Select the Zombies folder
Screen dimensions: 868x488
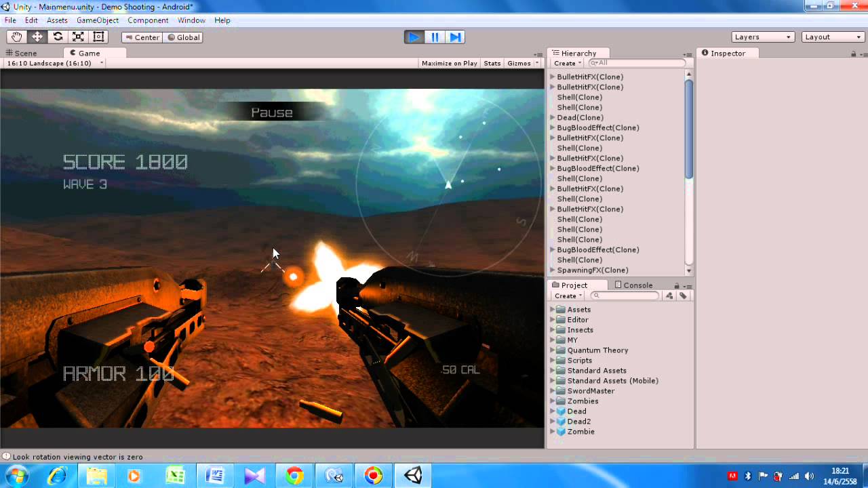click(583, 401)
